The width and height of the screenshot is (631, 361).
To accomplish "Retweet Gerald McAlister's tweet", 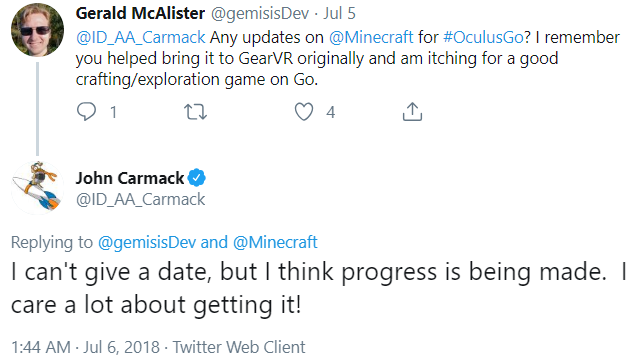I will pyautogui.click(x=196, y=112).
